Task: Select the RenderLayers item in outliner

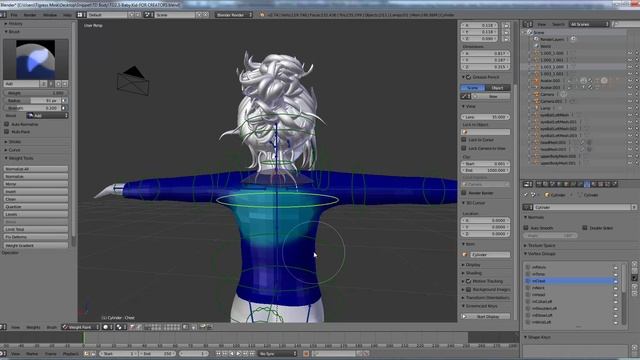Action: click(x=552, y=39)
